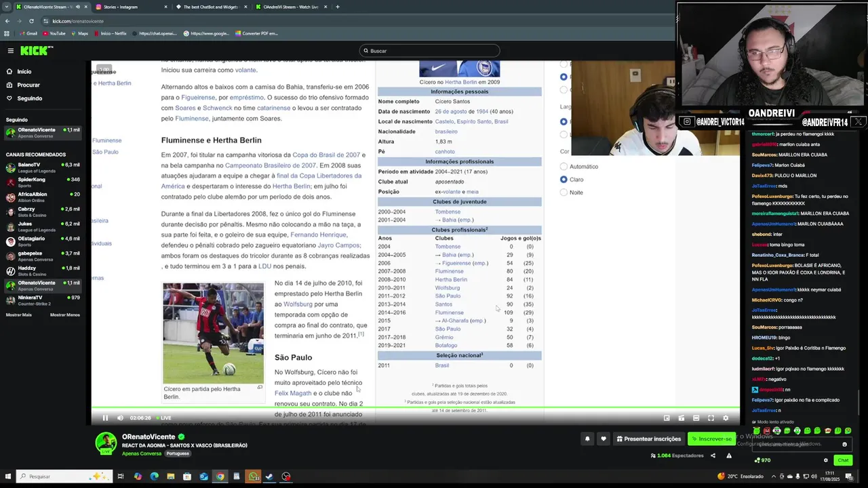Follow the channel with the heart icon
The image size is (868, 488).
[604, 439]
